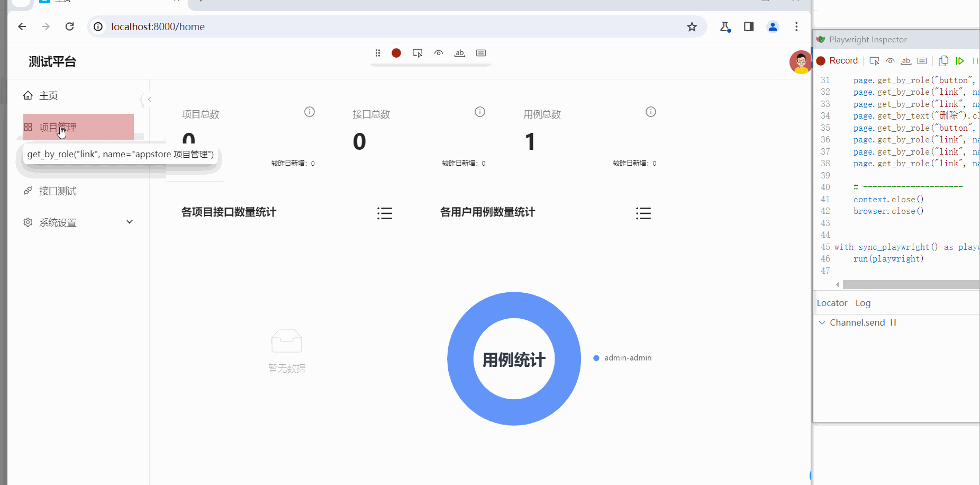
Task: Click code line 34 get_by_text 删除
Action: (x=915, y=115)
